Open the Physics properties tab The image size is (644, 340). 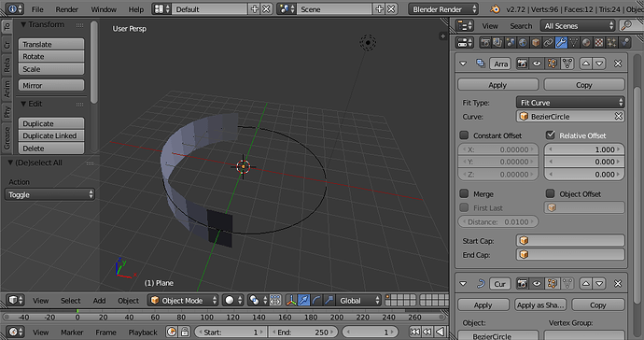point(624,42)
